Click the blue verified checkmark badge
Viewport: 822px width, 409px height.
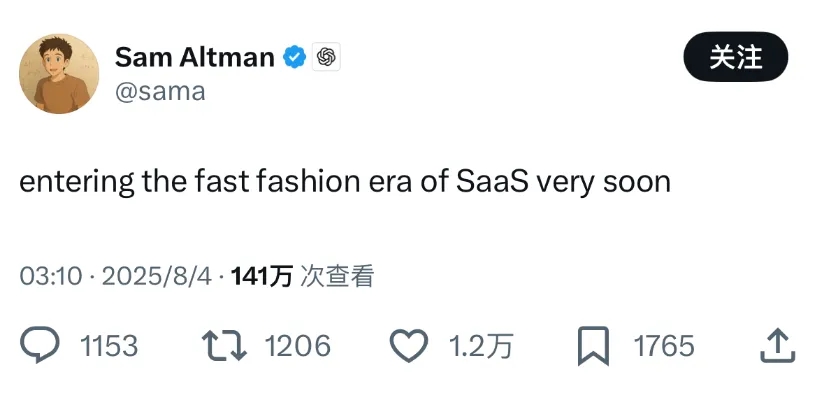tap(295, 57)
